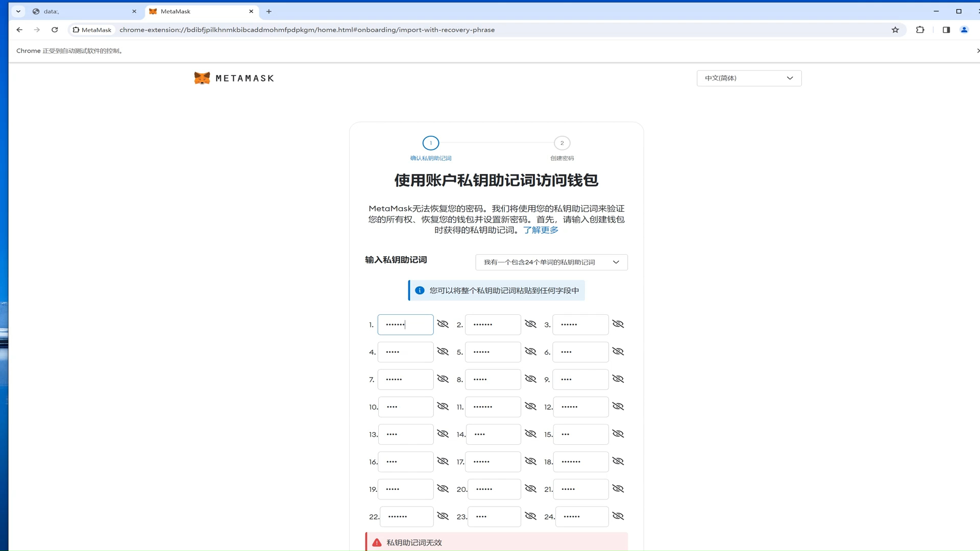Switch to the MetaMask browser tab
This screenshot has width=980, height=551.
(201, 11)
